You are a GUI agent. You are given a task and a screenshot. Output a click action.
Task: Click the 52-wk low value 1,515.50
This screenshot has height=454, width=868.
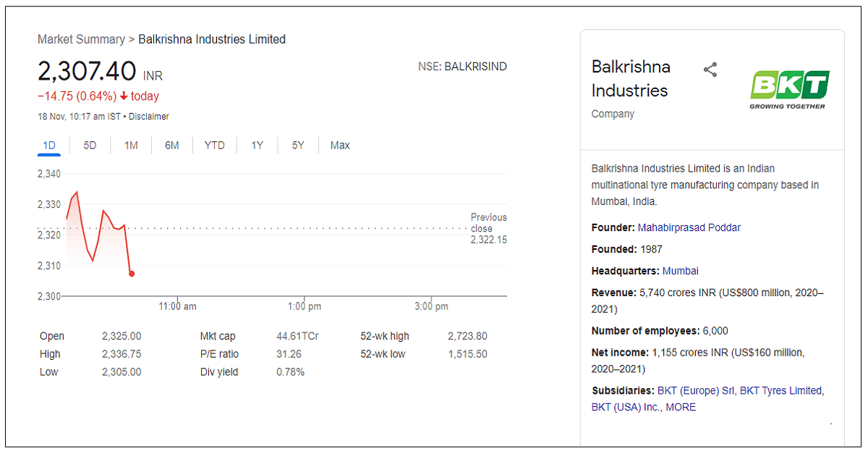point(467,354)
